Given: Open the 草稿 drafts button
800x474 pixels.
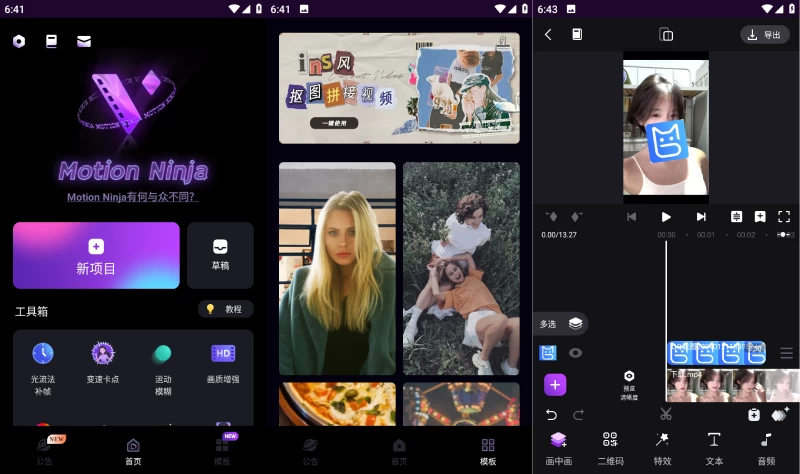Looking at the screenshot, I should (x=220, y=256).
